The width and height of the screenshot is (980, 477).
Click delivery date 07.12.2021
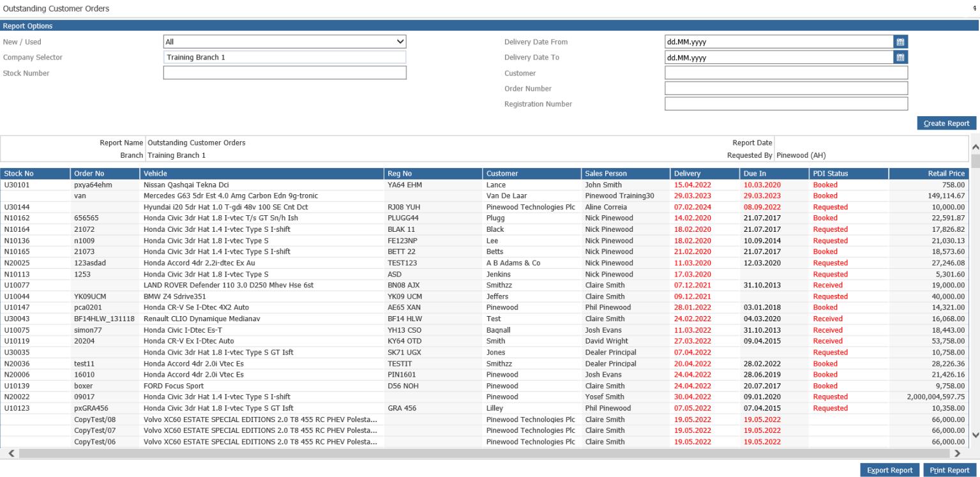[x=691, y=285]
